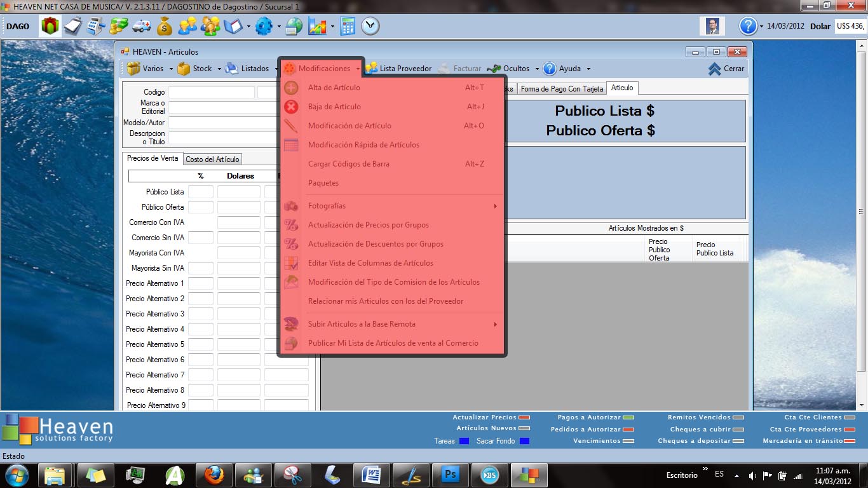The width and height of the screenshot is (868, 488).
Task: Click the globe icon in main toolbar
Action: pyautogui.click(x=294, y=26)
